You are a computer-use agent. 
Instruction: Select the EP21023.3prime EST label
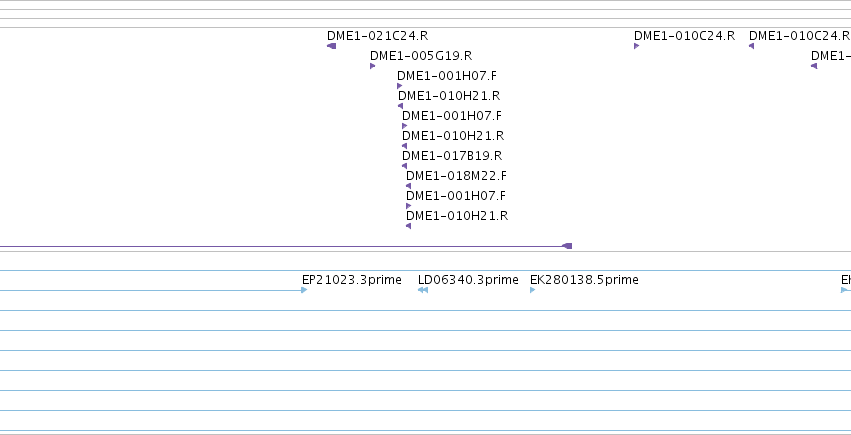tap(352, 280)
